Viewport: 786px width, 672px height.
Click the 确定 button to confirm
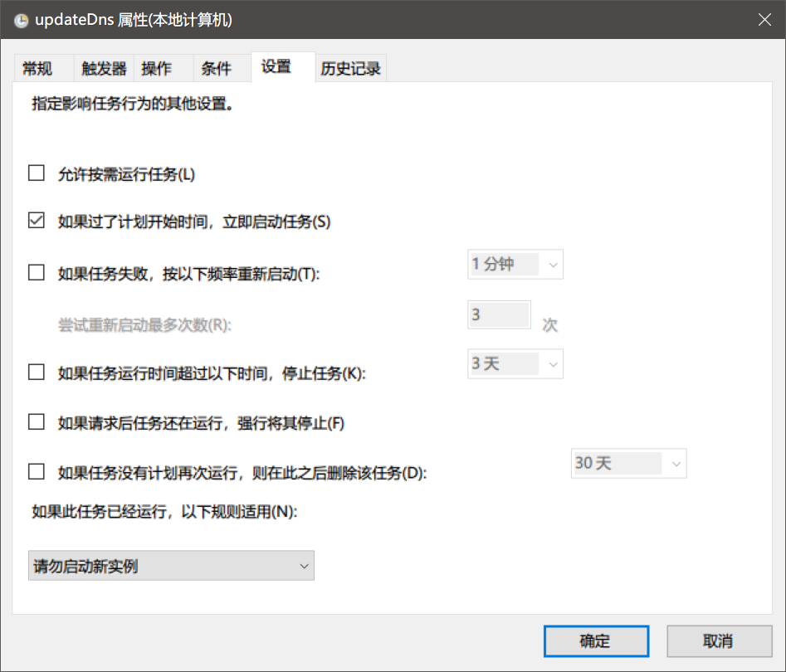(596, 640)
